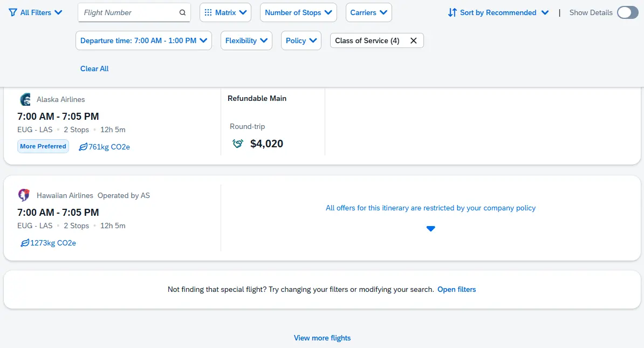The image size is (644, 348).
Task: Click EUG - LAS in Alaska Airlines row
Action: pos(35,129)
